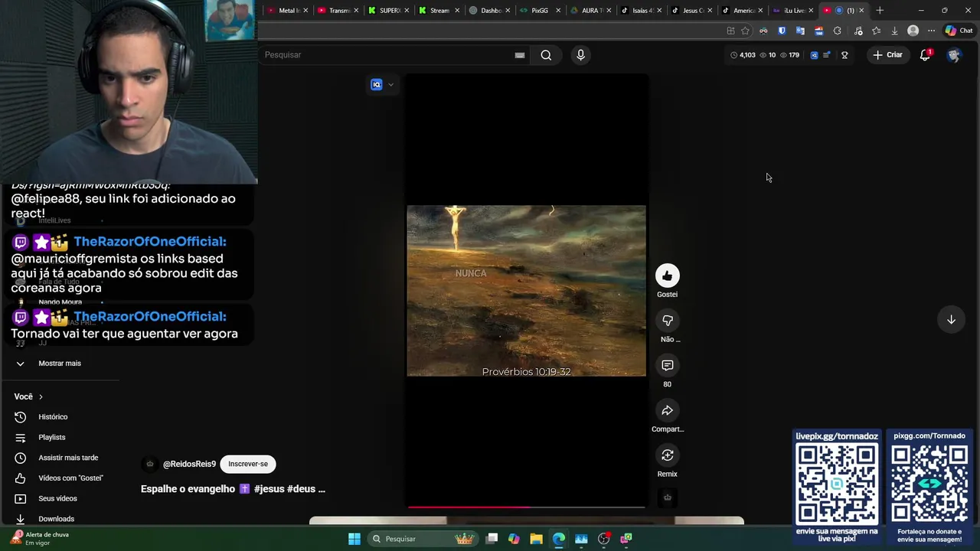The image size is (980, 551).
Task: Open Edge Copilot Chat button
Action: [x=959, y=31]
